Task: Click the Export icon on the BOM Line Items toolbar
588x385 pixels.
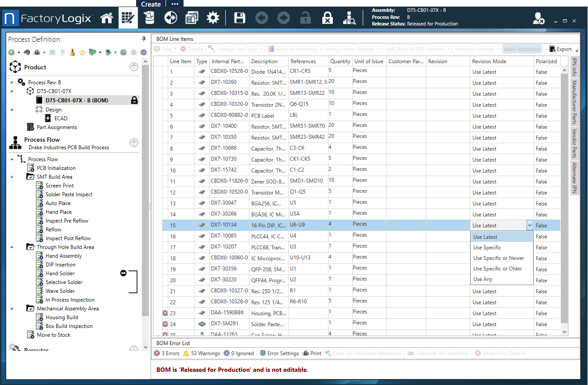Action: click(x=552, y=49)
